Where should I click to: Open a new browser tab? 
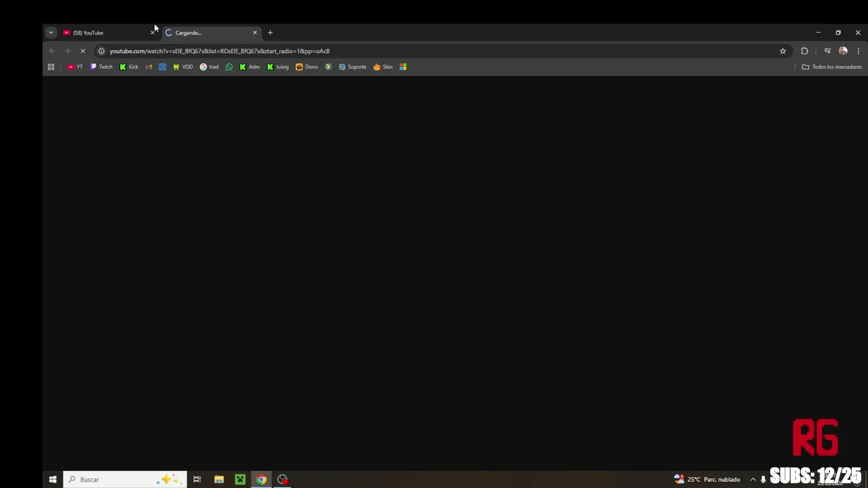(x=270, y=33)
